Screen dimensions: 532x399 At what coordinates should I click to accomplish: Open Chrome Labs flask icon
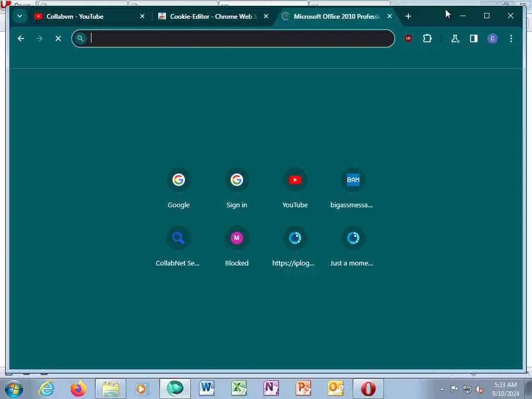[x=455, y=38]
